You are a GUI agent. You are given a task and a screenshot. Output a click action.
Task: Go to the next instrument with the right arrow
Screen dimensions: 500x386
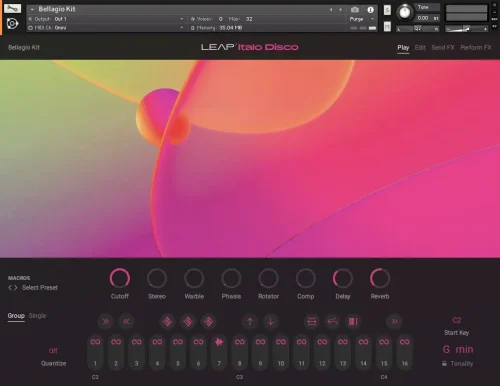coord(340,10)
